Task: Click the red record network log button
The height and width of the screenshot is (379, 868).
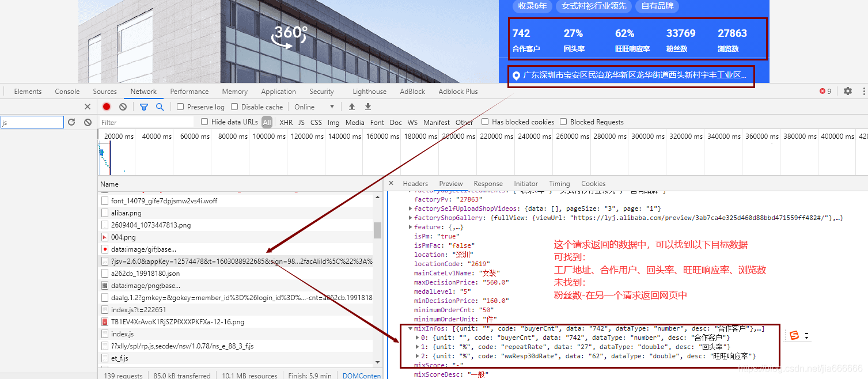Action: (x=107, y=107)
